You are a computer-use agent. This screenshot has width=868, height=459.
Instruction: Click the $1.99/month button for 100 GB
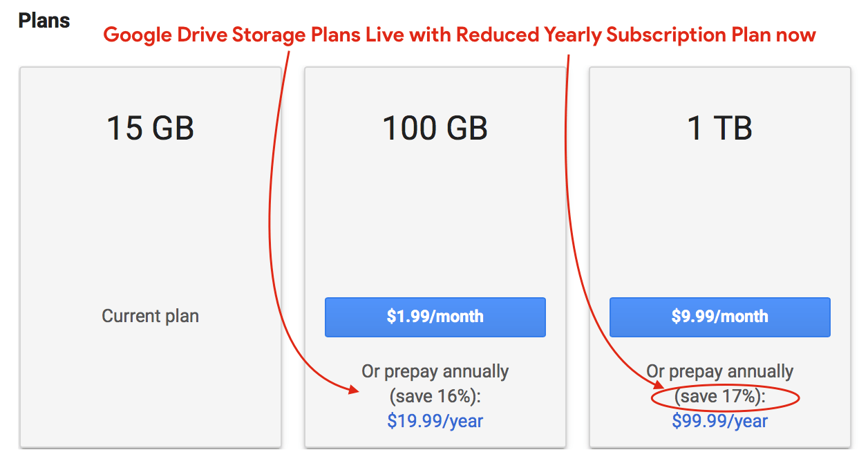(435, 317)
